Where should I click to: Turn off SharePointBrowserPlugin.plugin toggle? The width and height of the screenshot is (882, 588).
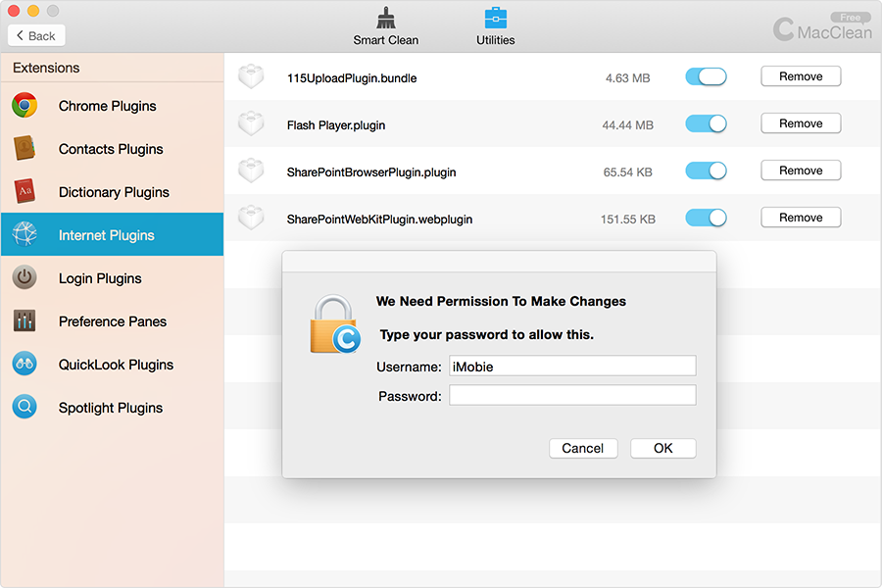[706, 171]
